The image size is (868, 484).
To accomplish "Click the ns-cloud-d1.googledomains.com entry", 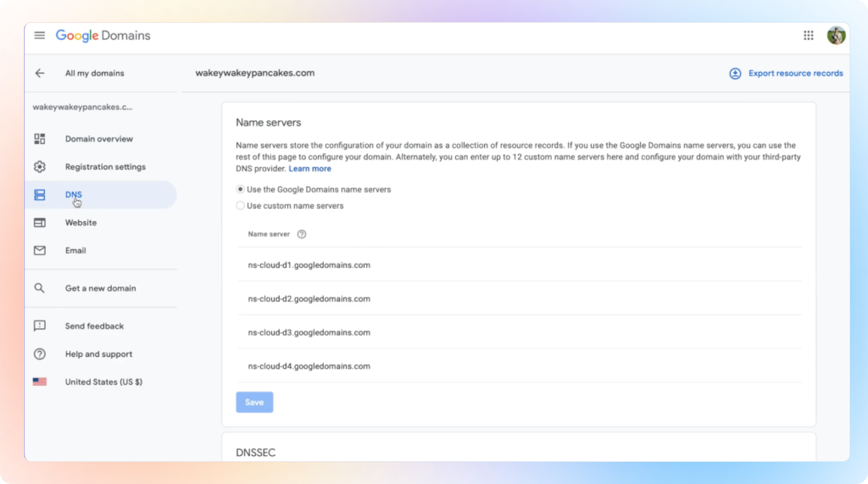I will click(309, 265).
